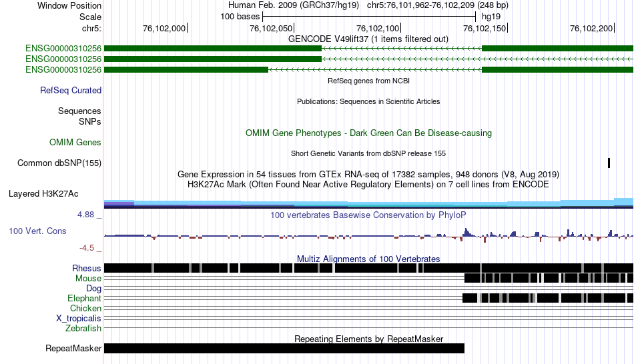Click Short Genetic Variants from dbSNP title
Image resolution: width=634 pixels, height=364 pixels.
368,153
